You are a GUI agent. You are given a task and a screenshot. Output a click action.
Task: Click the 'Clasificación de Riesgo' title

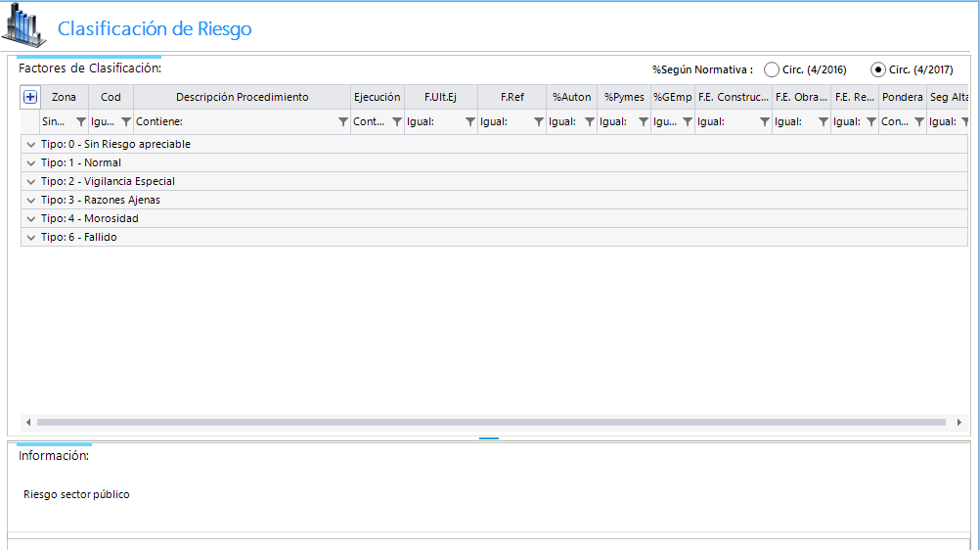(155, 28)
